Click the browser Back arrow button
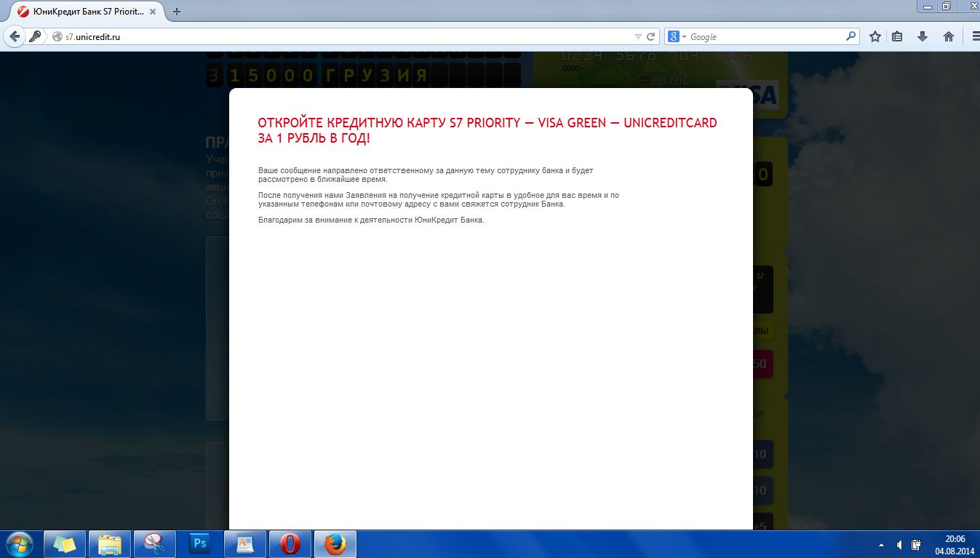This screenshot has width=980, height=558. click(x=15, y=36)
